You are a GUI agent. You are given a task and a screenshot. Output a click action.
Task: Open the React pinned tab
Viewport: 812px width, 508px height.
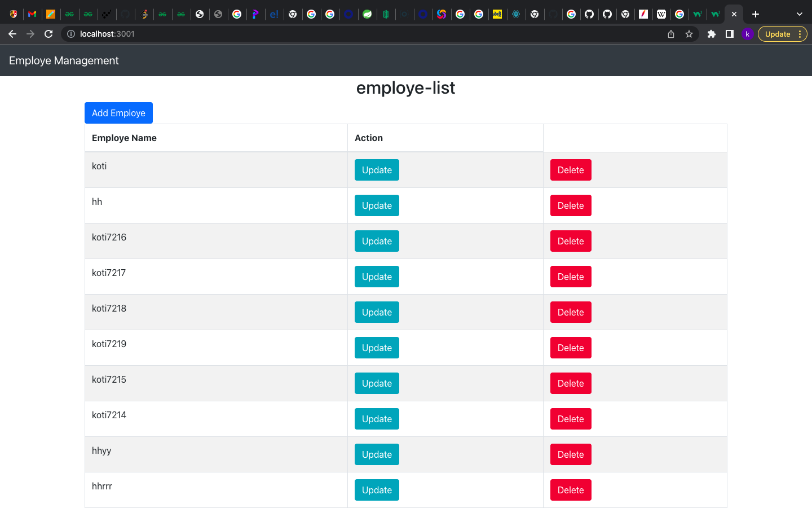(517, 14)
